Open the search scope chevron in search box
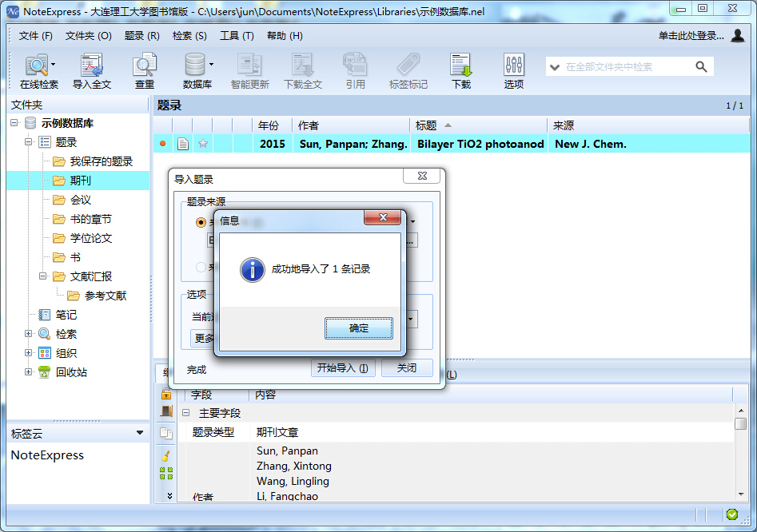 pyautogui.click(x=555, y=67)
